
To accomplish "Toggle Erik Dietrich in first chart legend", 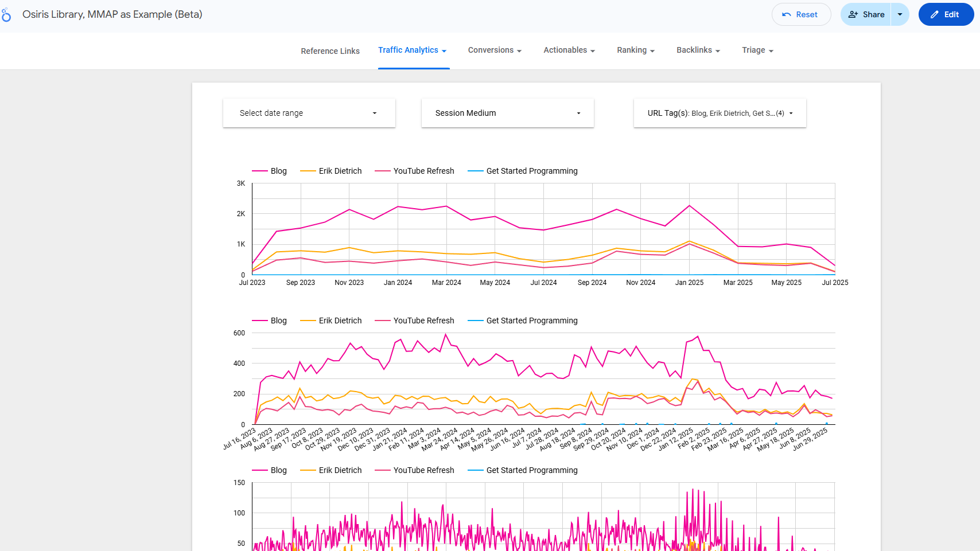I will (340, 171).
